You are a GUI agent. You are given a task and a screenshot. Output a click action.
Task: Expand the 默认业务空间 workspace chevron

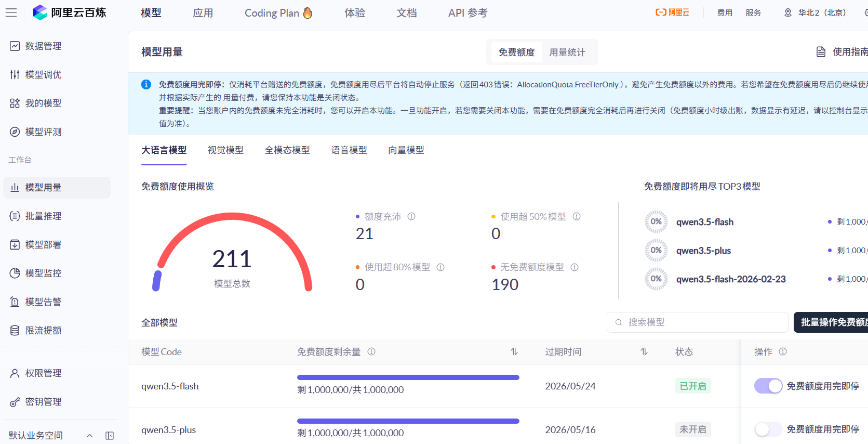(x=90, y=436)
